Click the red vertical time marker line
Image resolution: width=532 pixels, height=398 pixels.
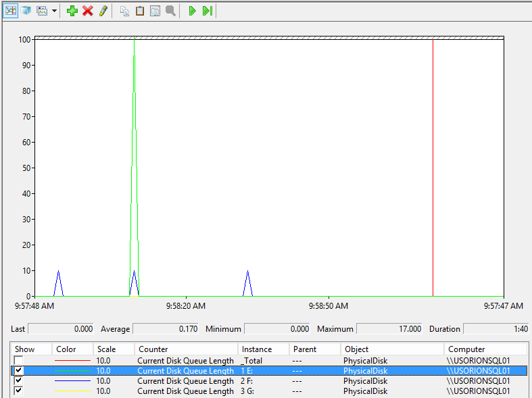click(x=433, y=168)
